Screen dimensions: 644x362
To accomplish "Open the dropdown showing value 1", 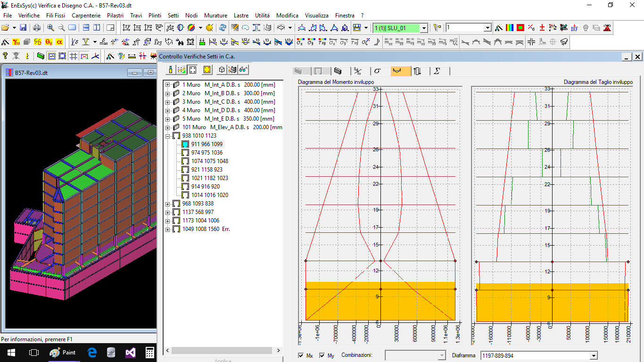I will (487, 28).
